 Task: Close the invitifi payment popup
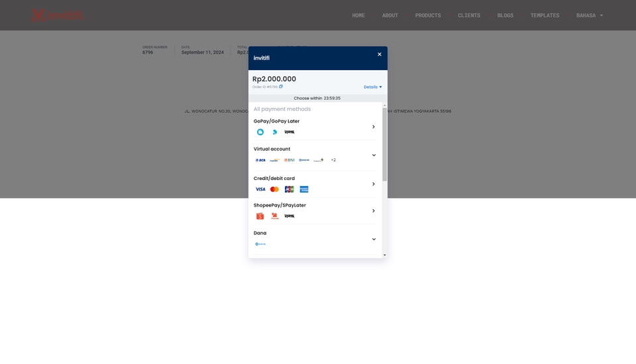click(x=380, y=54)
